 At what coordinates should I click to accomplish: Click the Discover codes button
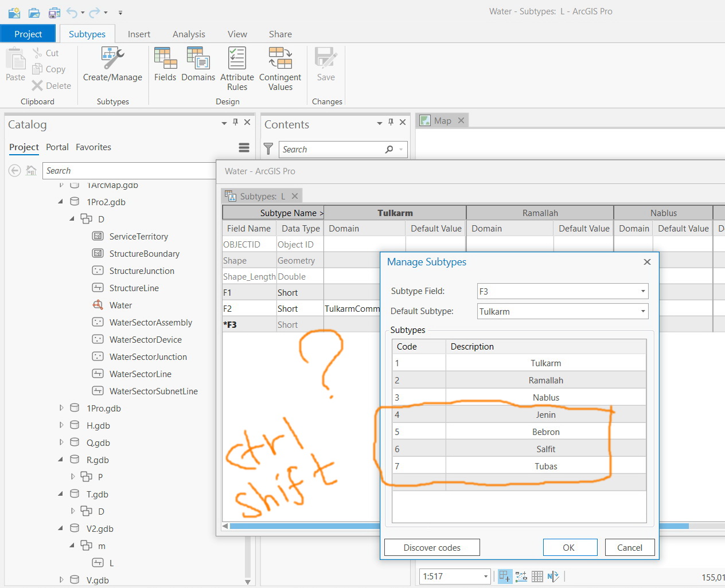(x=432, y=547)
